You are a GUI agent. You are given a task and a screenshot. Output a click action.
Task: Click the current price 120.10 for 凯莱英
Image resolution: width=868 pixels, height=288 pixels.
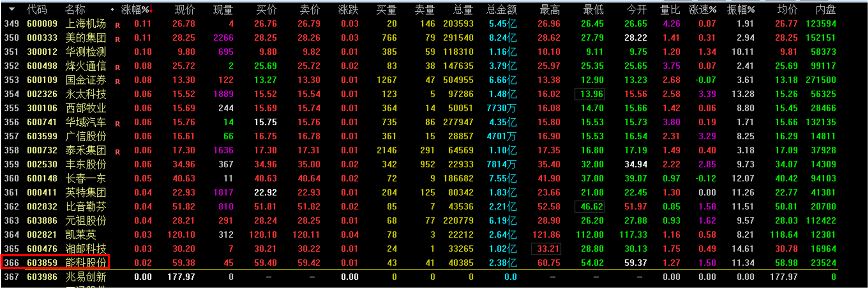point(181,235)
